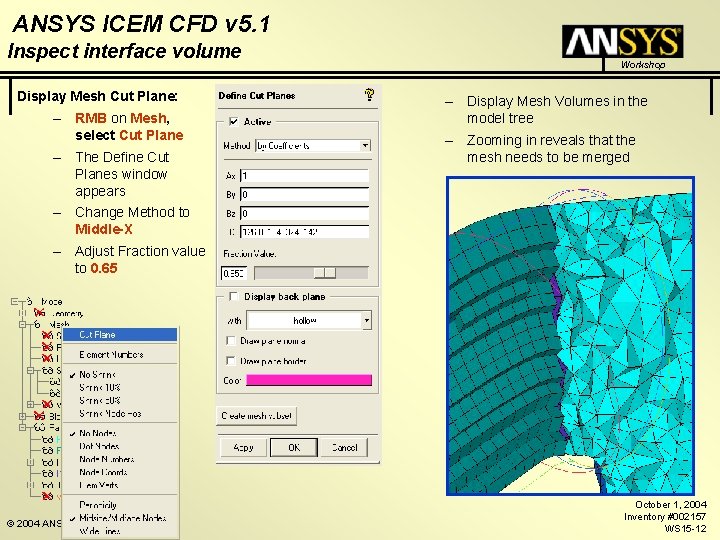Choose Shrink Node Pos menu entry
720x540 pixels.
[120, 414]
